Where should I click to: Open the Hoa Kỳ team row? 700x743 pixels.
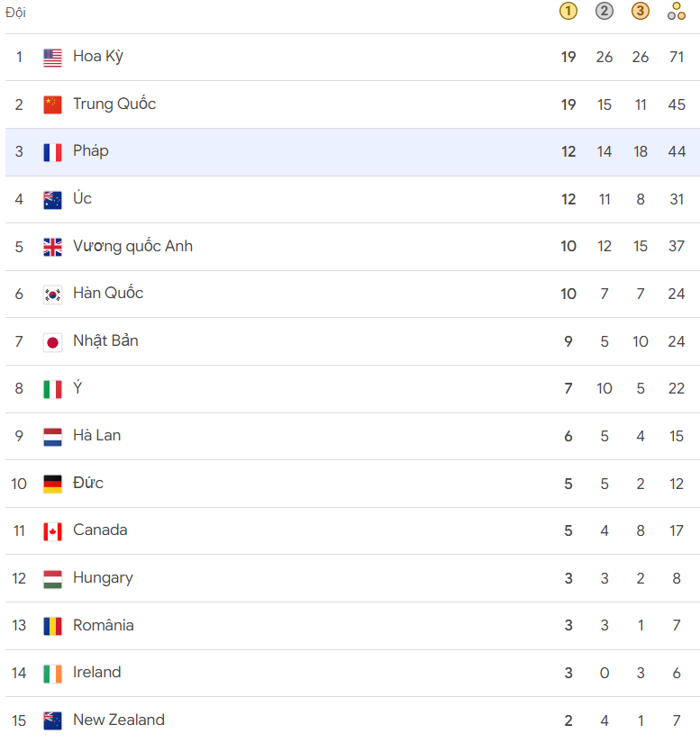[352, 58]
